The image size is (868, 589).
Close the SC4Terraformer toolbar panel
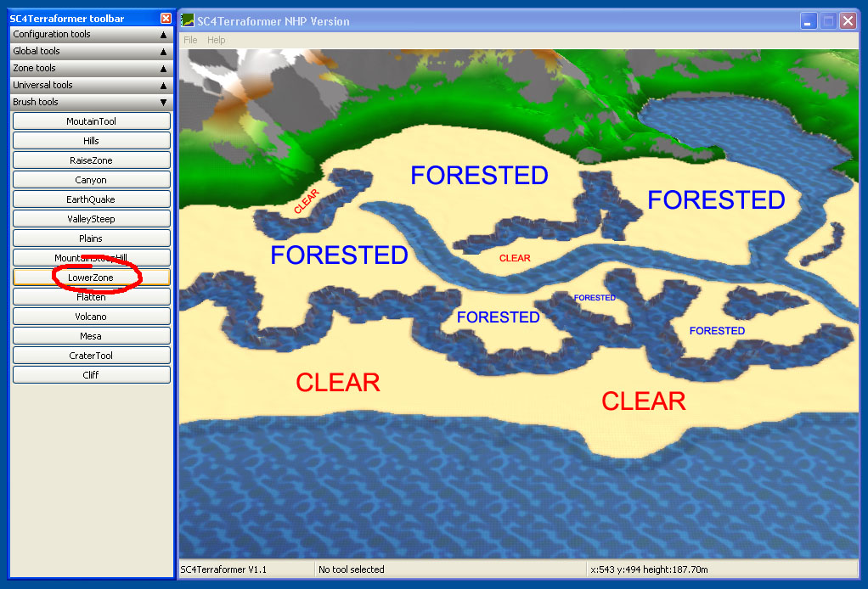click(166, 19)
